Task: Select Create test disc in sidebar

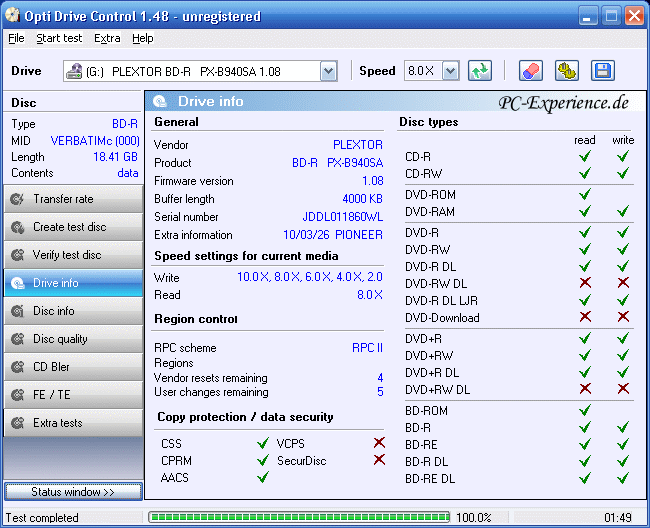Action: tap(72, 227)
